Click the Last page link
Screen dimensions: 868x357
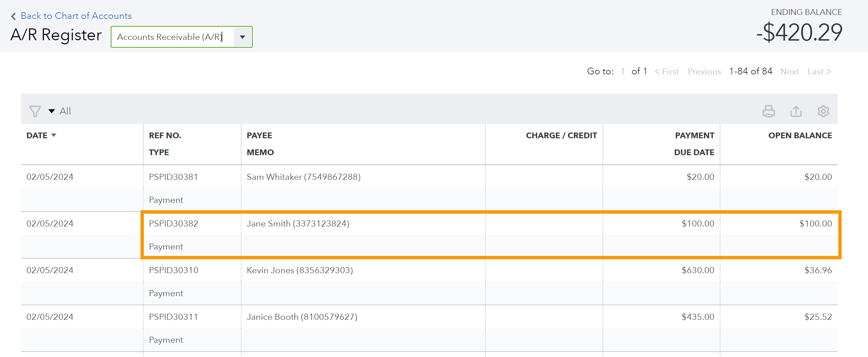[x=819, y=72]
